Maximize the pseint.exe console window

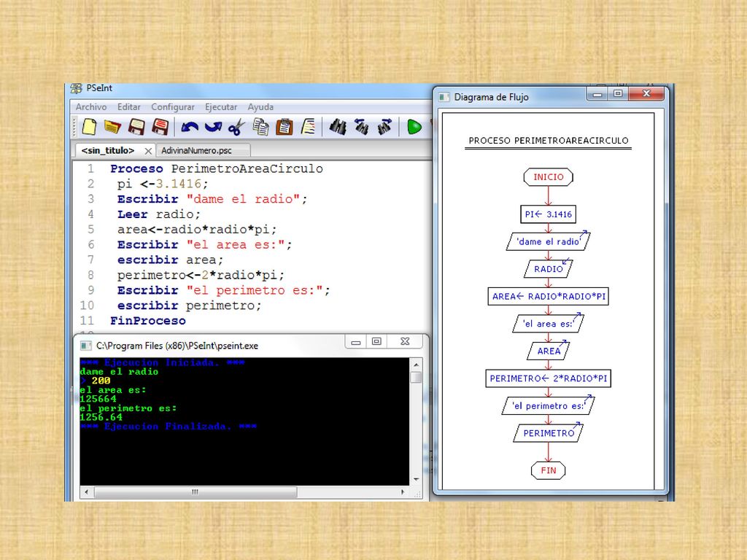pos(376,342)
